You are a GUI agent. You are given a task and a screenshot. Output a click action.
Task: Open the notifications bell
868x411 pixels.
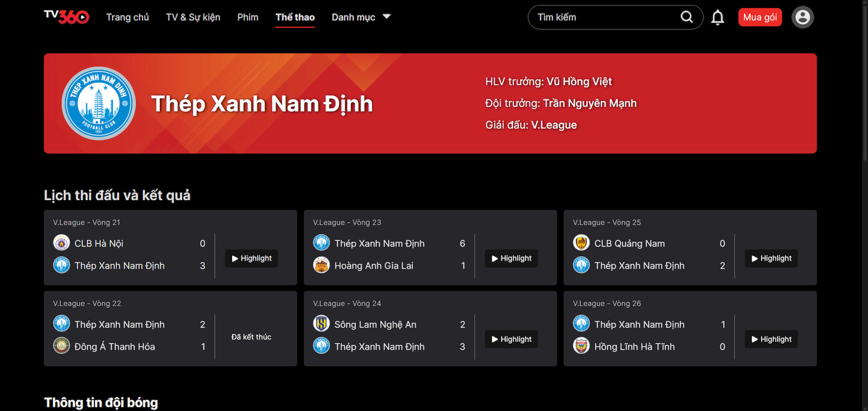click(718, 17)
